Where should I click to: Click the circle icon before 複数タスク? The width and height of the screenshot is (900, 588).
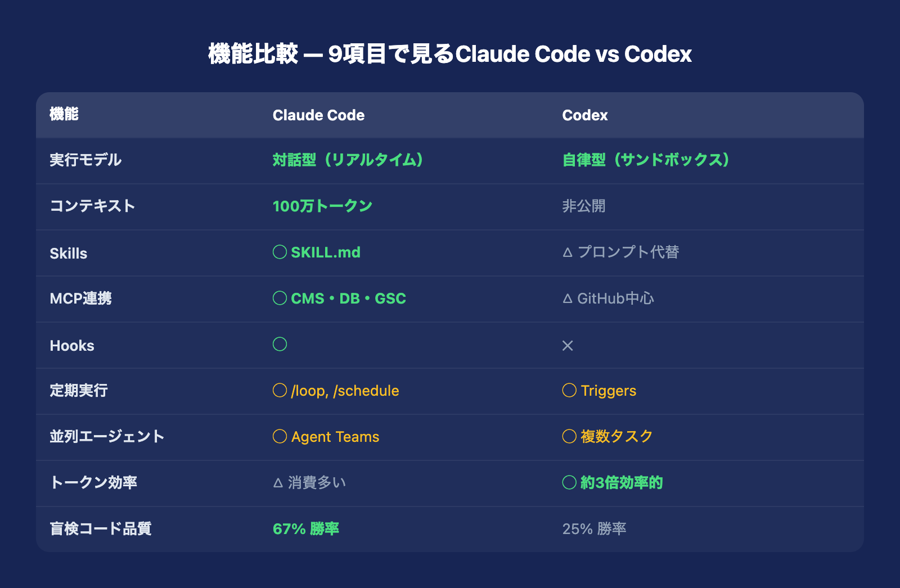coord(569,436)
